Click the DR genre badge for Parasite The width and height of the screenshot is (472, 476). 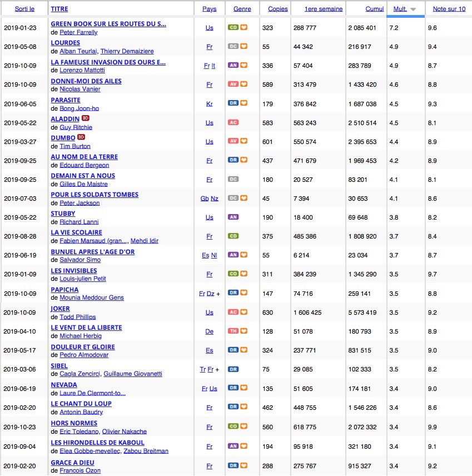click(233, 103)
